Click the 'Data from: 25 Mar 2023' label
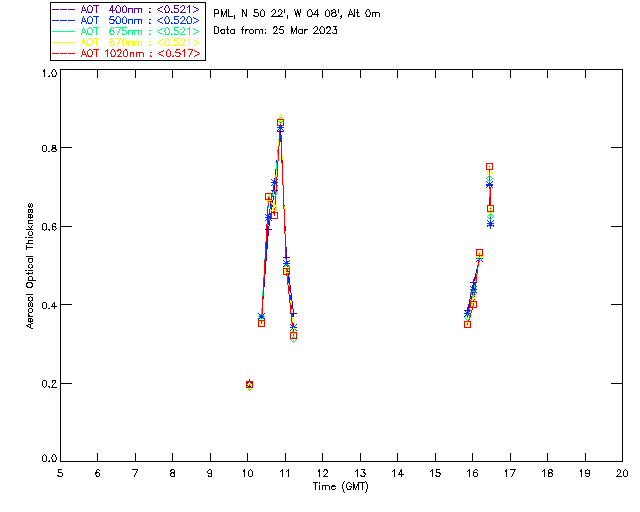 point(276,31)
